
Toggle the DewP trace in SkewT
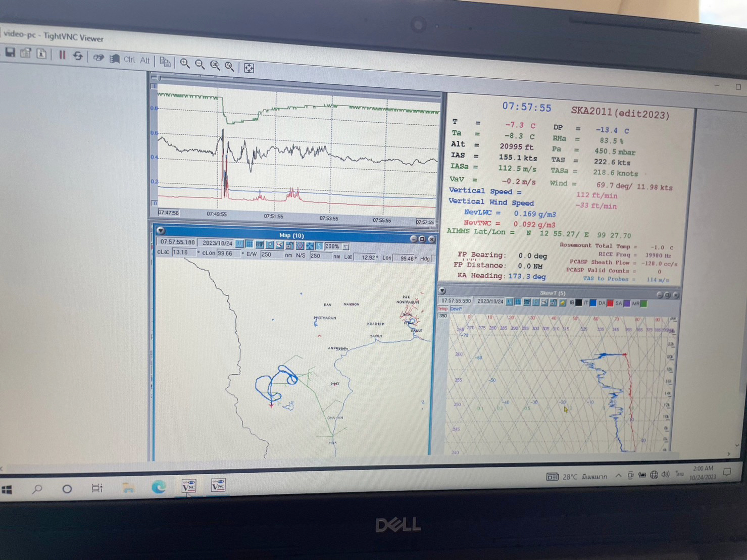point(456,309)
